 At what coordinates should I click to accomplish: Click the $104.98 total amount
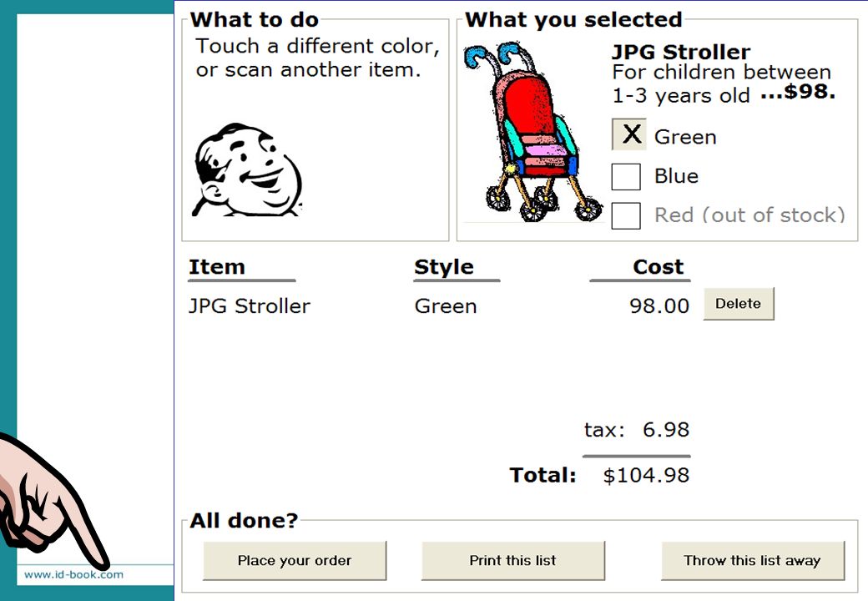pos(646,476)
